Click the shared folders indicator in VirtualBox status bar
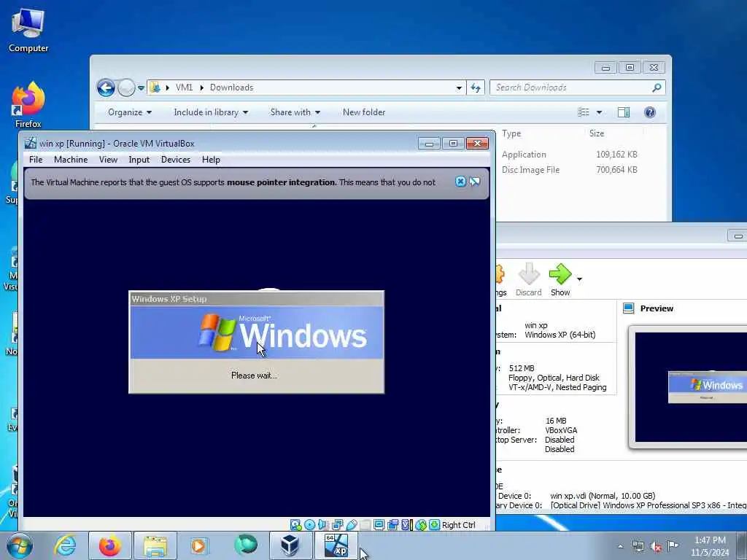Image resolution: width=747 pixels, height=560 pixels. 365,525
